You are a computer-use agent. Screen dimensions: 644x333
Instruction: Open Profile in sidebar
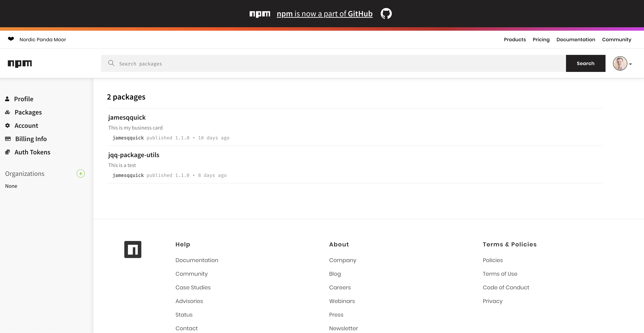tap(23, 99)
